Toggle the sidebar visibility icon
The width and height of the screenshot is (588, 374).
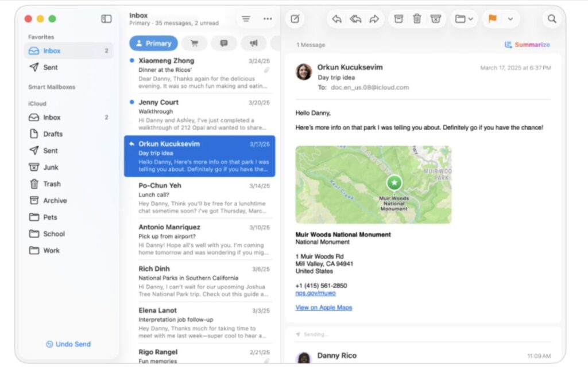(106, 19)
